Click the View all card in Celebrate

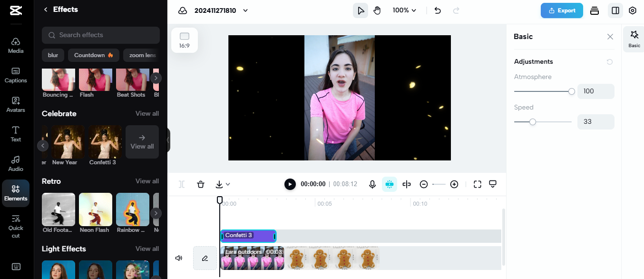coord(142,142)
